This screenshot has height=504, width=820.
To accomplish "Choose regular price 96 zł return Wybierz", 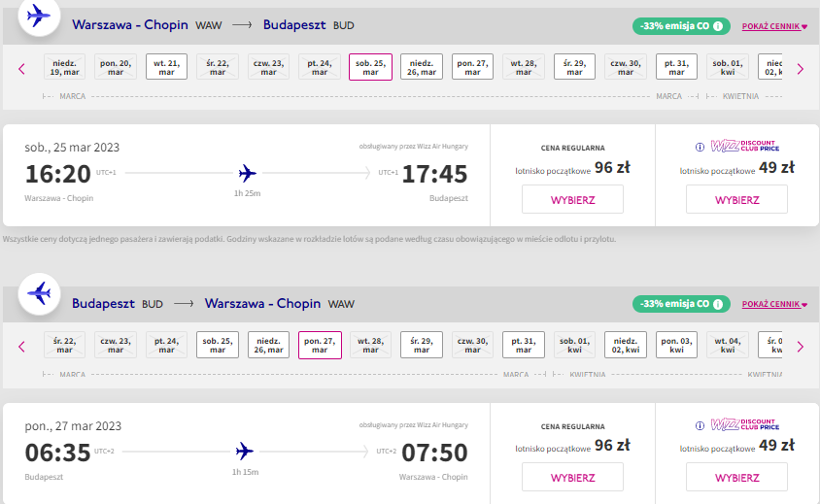I will pos(572,478).
